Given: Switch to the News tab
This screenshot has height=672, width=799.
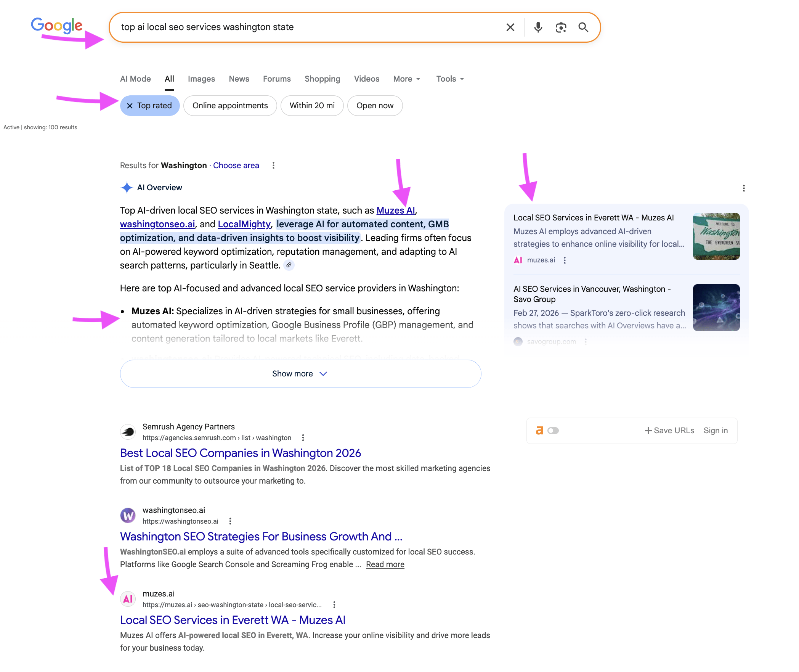Looking at the screenshot, I should [239, 79].
